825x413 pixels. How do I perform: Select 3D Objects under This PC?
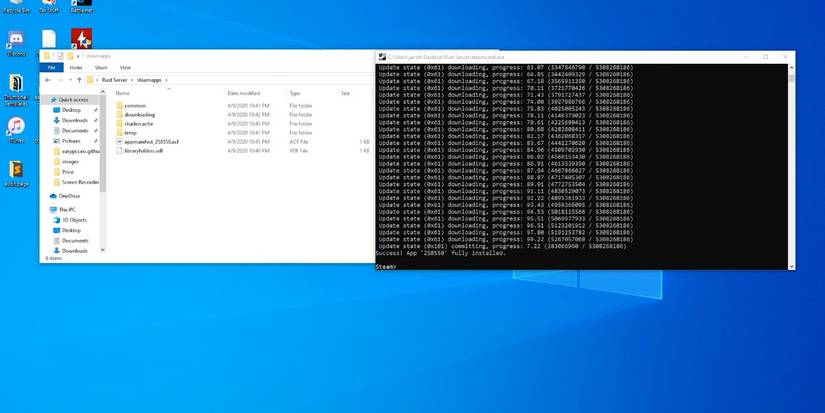point(70,220)
